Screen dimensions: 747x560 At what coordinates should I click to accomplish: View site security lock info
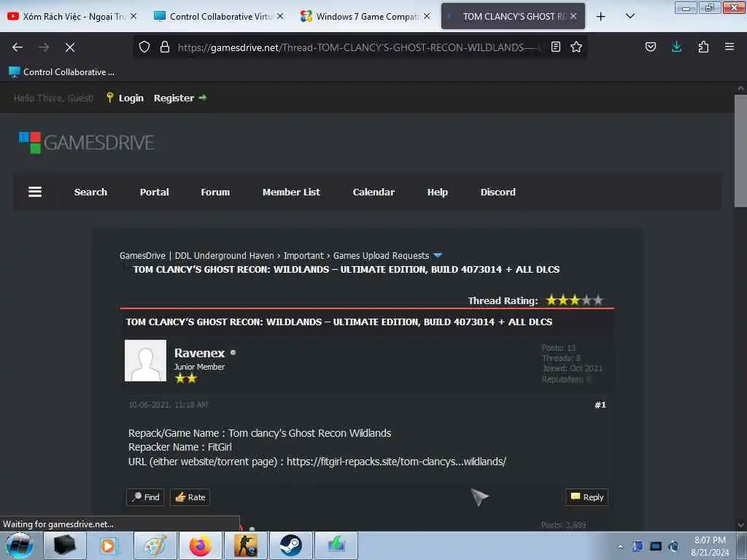pos(165,47)
